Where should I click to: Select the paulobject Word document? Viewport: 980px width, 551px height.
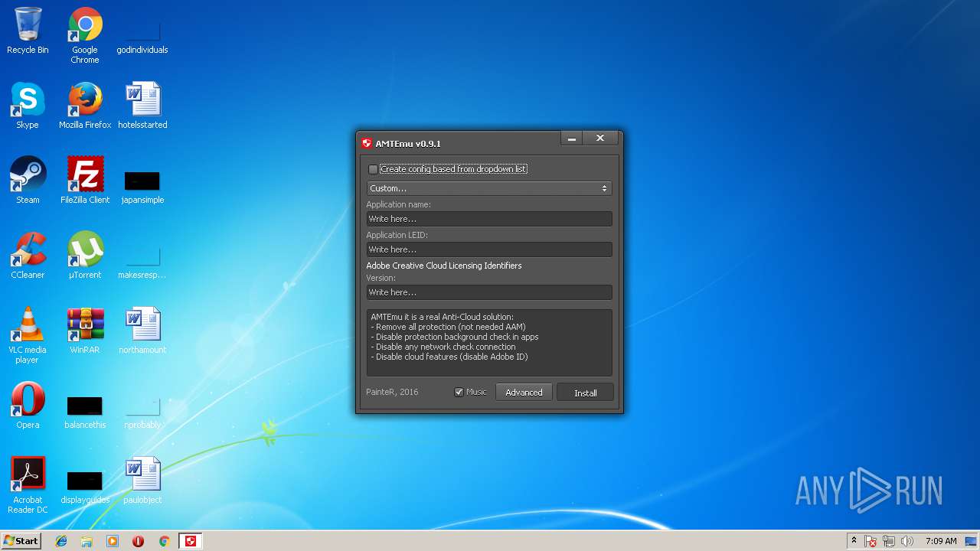pos(142,481)
